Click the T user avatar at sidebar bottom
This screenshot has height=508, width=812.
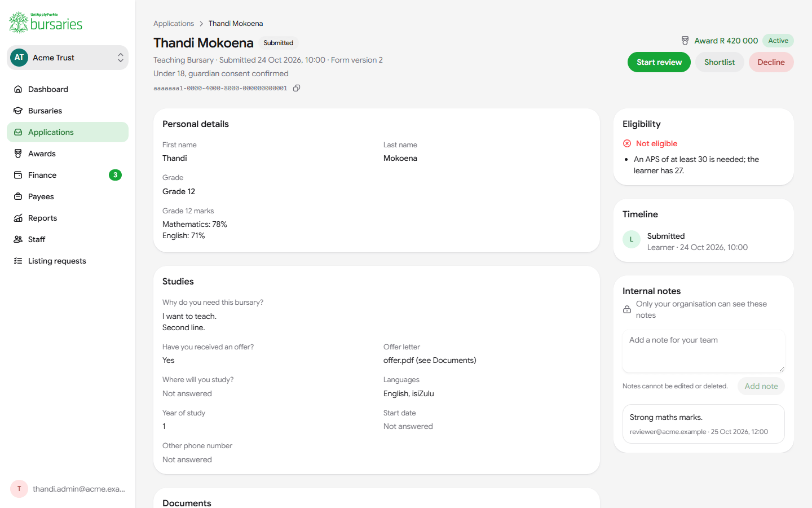point(19,489)
